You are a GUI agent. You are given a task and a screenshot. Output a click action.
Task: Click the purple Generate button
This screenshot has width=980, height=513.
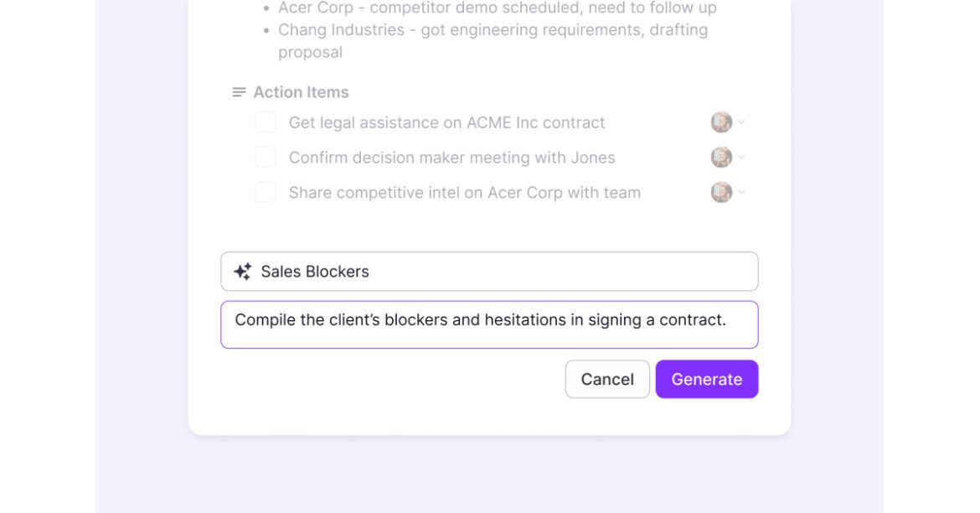click(x=706, y=379)
